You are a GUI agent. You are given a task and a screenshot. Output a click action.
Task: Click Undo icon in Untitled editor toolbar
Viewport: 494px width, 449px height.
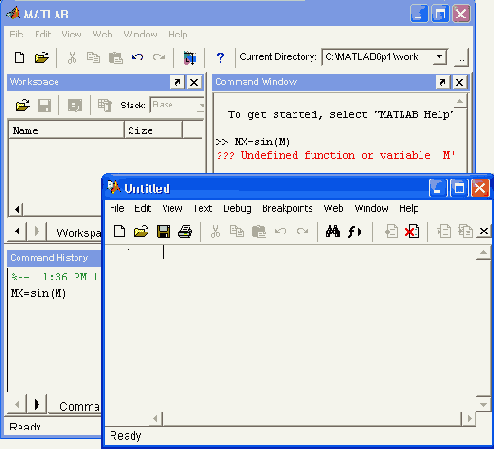(x=281, y=231)
